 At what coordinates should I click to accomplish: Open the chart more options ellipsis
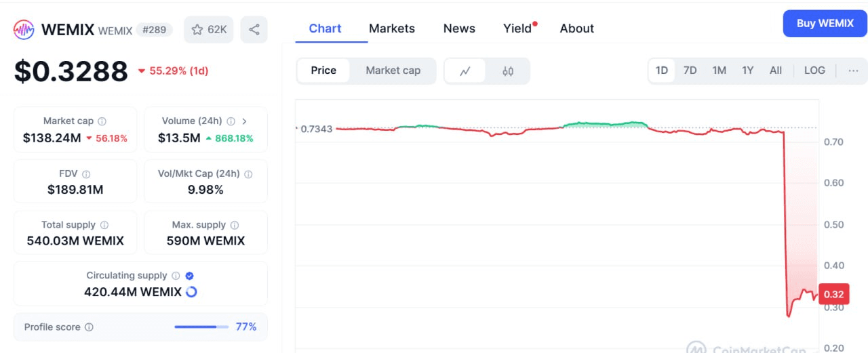pos(853,70)
